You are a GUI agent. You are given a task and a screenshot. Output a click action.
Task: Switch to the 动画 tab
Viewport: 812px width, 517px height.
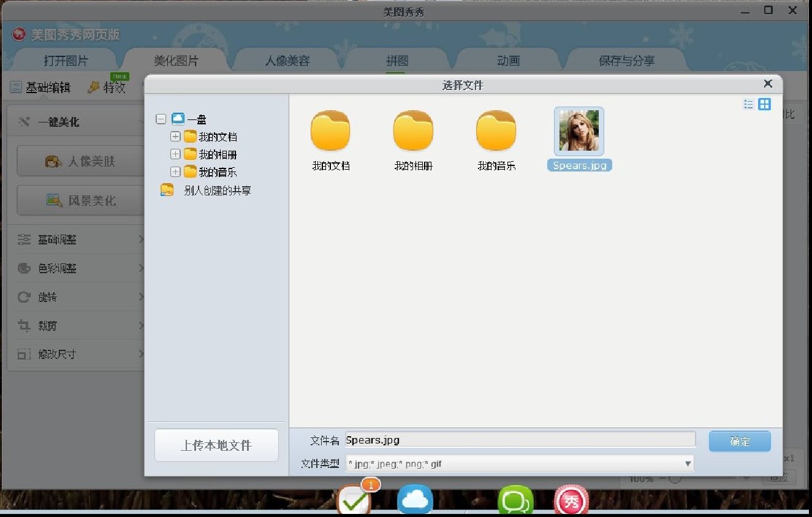point(508,61)
